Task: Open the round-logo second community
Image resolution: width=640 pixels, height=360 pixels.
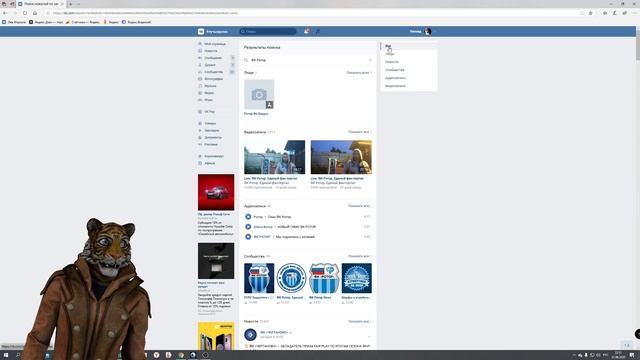Action: (x=291, y=278)
